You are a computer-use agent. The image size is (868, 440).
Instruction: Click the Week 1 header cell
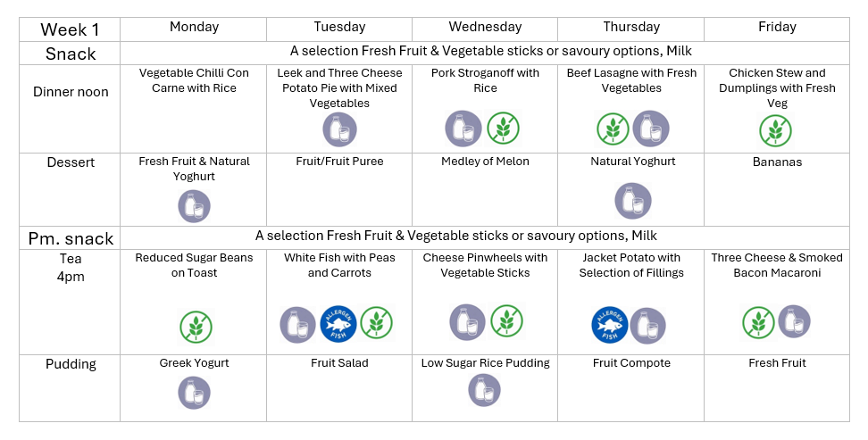[70, 29]
